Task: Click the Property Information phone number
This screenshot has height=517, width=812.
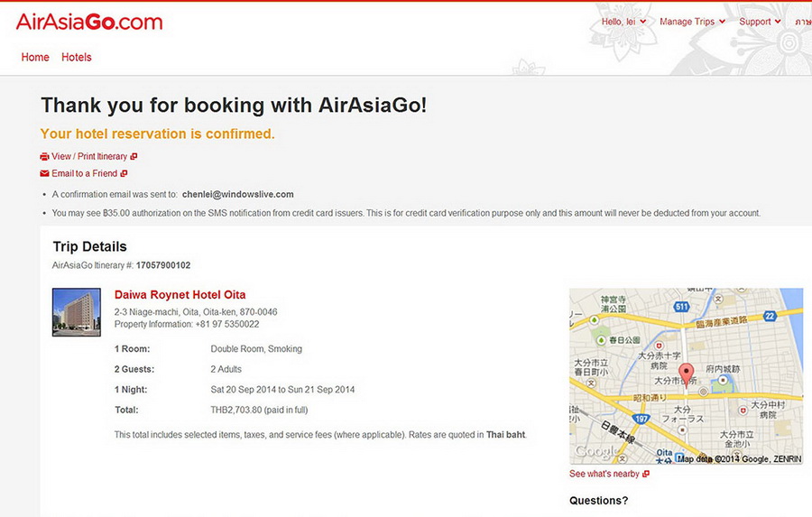Action: [x=226, y=324]
